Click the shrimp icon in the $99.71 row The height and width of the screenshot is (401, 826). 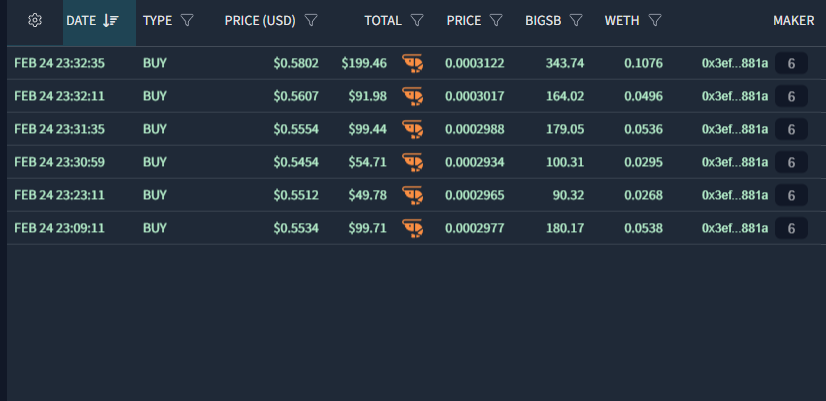413,228
